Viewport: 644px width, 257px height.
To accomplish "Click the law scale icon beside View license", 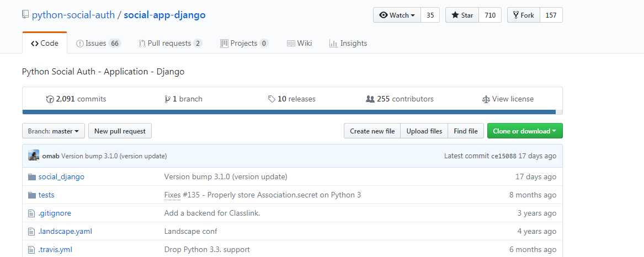I will click(x=486, y=99).
